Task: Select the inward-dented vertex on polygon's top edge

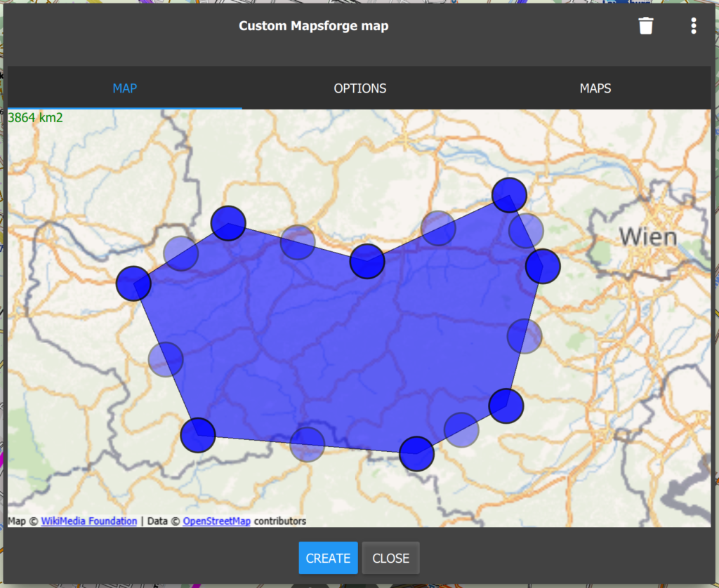Action: click(367, 261)
